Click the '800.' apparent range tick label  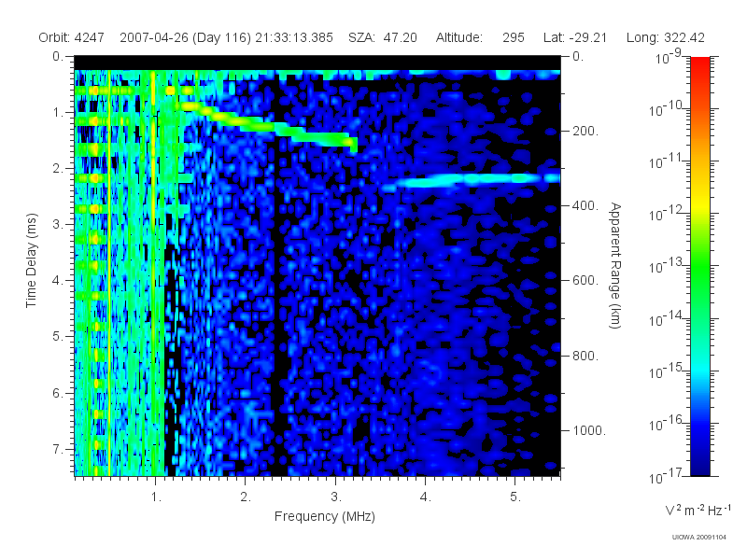(585, 356)
